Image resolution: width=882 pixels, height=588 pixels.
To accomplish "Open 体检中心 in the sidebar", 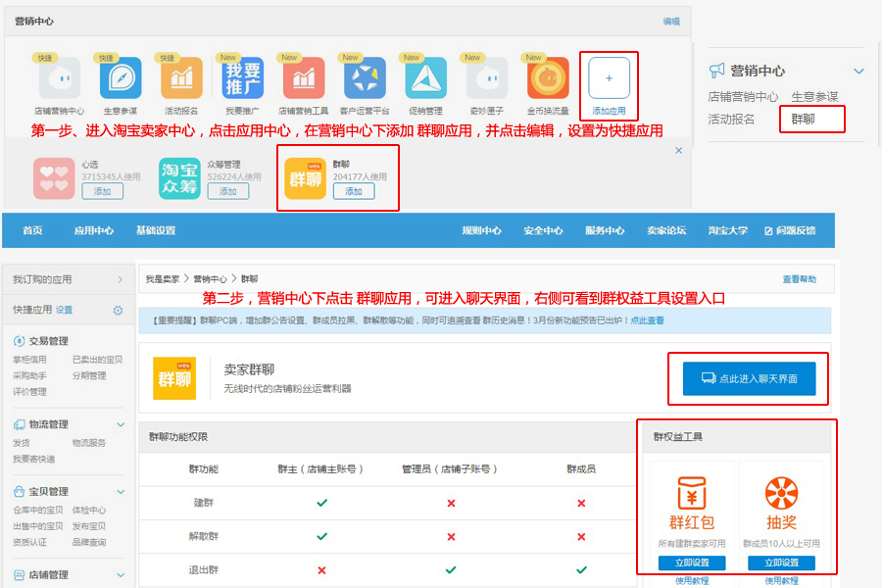I will point(89,510).
